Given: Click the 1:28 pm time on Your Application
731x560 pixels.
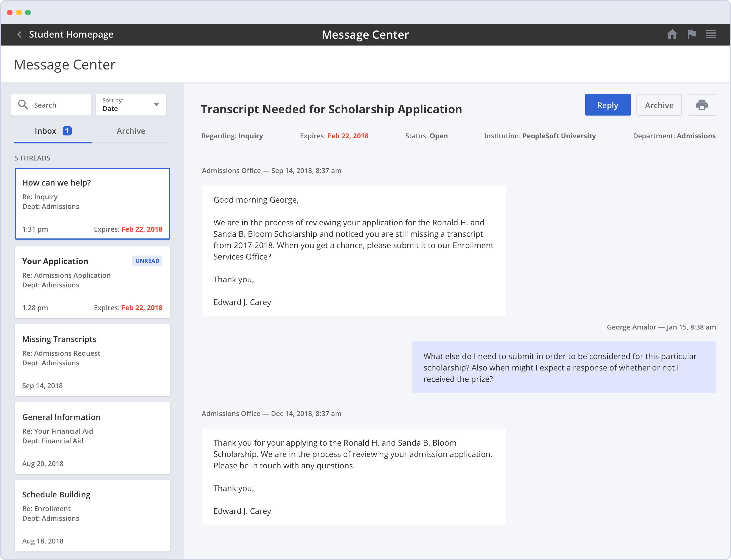Looking at the screenshot, I should (35, 308).
